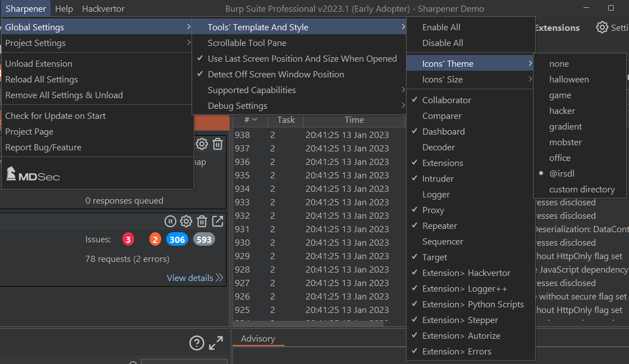Open the Help menu
Screen dimensions: 629x364
tap(64, 8)
